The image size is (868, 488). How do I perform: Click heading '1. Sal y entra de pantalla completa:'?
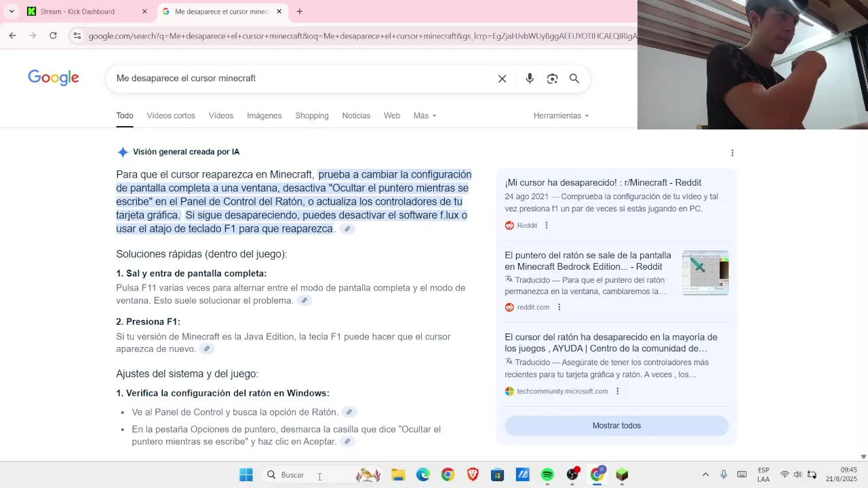[191, 274]
